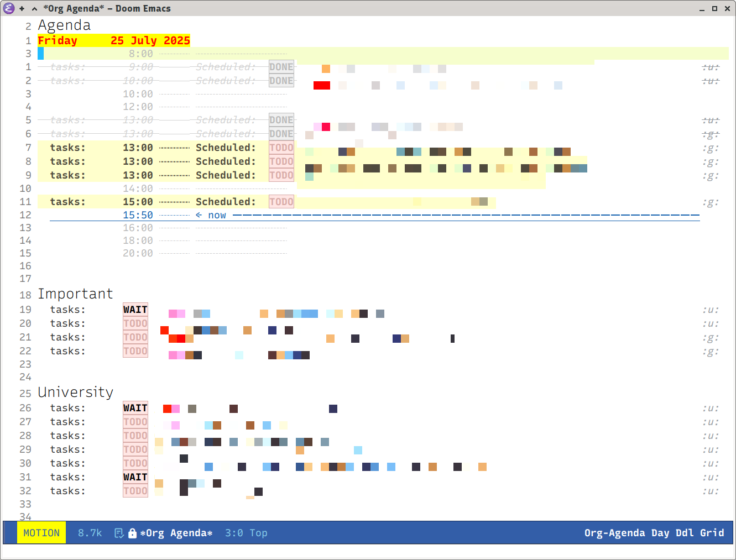
Task: Click the 15:50 now time marker
Action: [x=138, y=215]
